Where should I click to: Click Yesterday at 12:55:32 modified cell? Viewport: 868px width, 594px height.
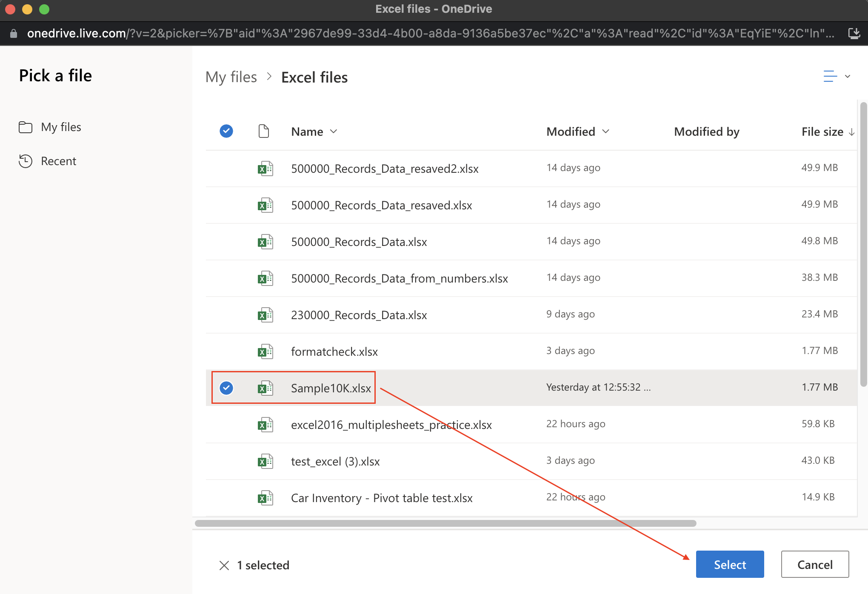(x=598, y=387)
